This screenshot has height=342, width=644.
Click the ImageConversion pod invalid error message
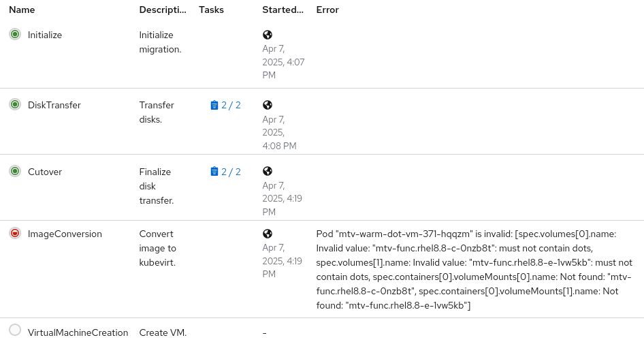pos(474,270)
